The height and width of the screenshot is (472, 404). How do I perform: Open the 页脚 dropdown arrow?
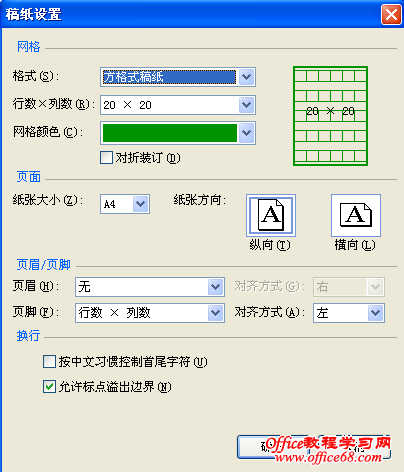click(215, 313)
